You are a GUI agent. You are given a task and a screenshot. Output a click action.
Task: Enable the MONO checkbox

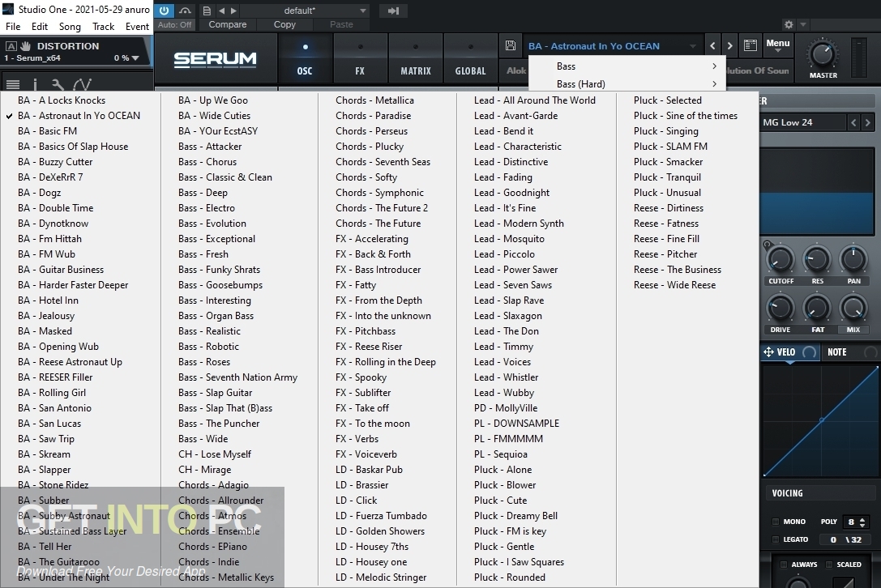pos(776,522)
